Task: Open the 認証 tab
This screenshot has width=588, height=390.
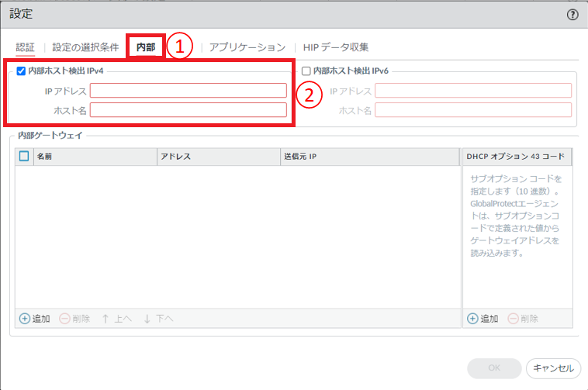Action: point(26,47)
